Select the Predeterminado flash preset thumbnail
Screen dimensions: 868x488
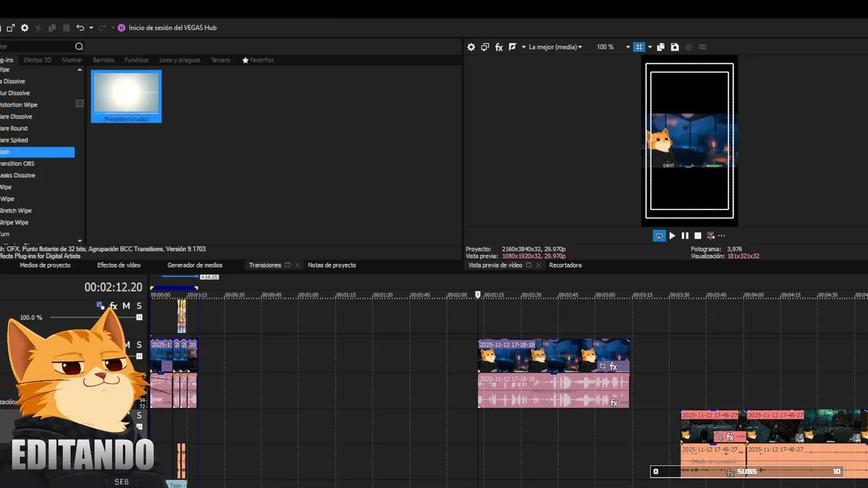pyautogui.click(x=126, y=96)
